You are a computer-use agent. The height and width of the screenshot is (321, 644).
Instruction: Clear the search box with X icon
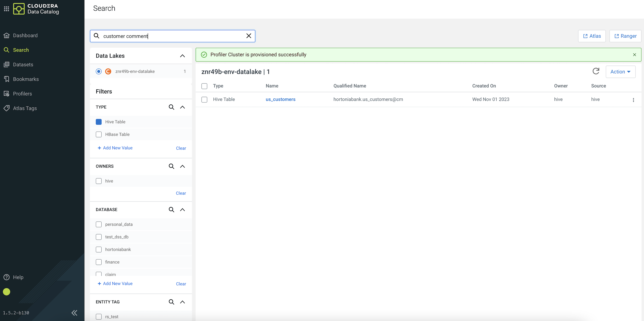coord(249,36)
